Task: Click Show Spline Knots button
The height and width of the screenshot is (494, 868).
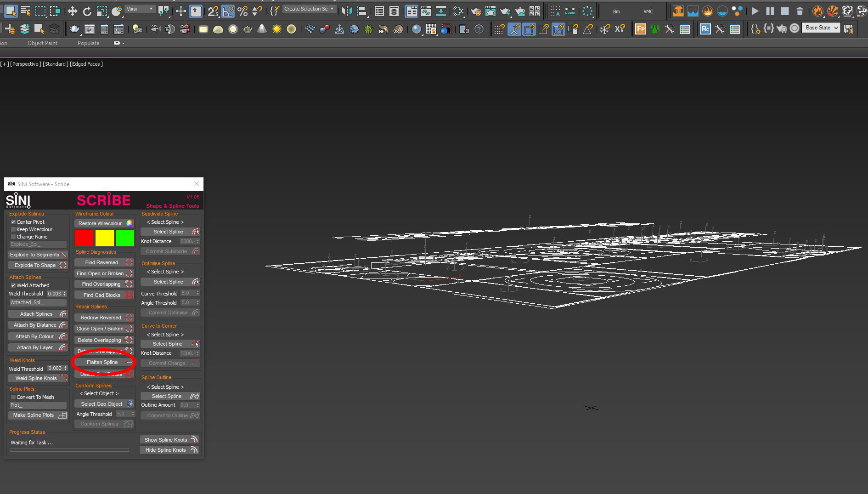Action: tap(170, 440)
